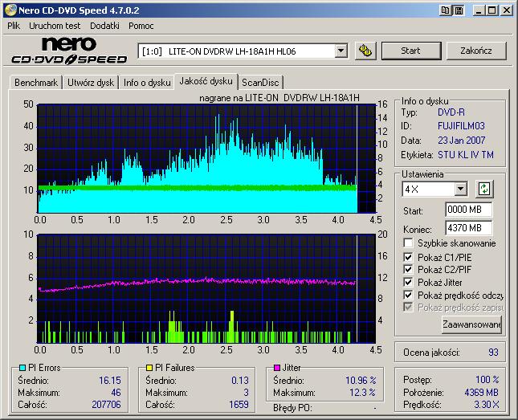
Task: Click the cyan PI Errors legend square
Action: tap(22, 368)
